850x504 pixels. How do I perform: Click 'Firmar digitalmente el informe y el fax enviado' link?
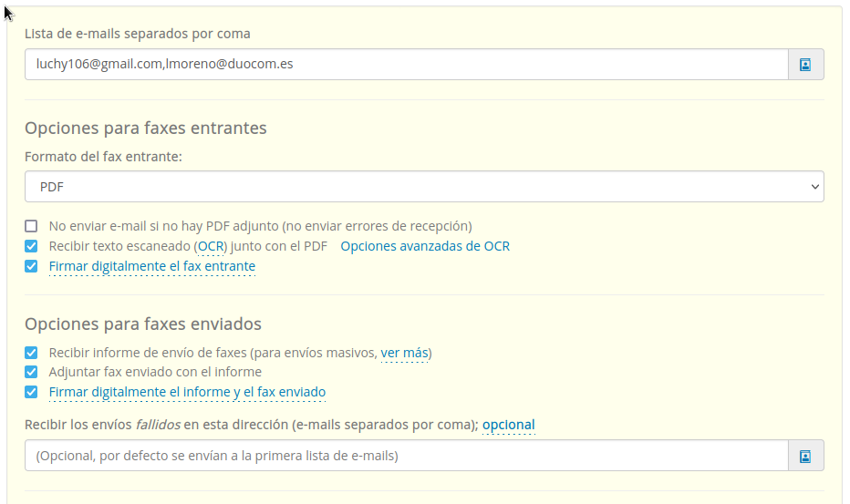[187, 392]
